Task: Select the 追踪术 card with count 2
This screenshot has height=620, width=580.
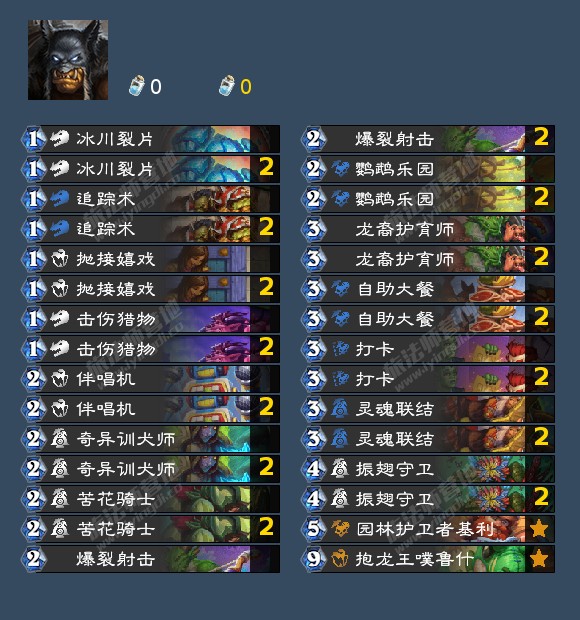Action: [x=151, y=229]
